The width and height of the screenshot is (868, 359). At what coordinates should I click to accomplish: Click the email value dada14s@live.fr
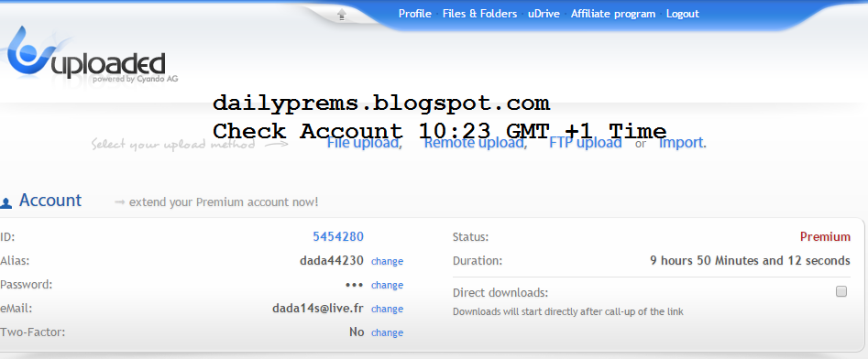point(318,308)
